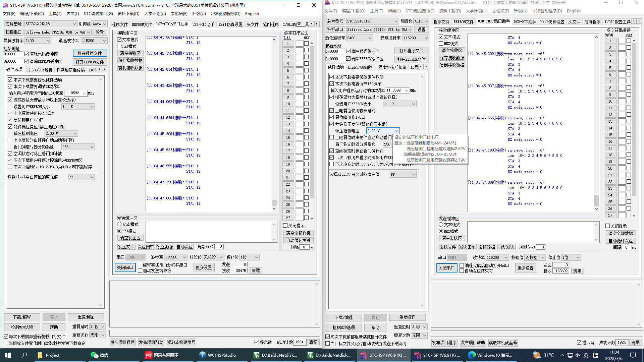Open notification center icon

(633, 355)
